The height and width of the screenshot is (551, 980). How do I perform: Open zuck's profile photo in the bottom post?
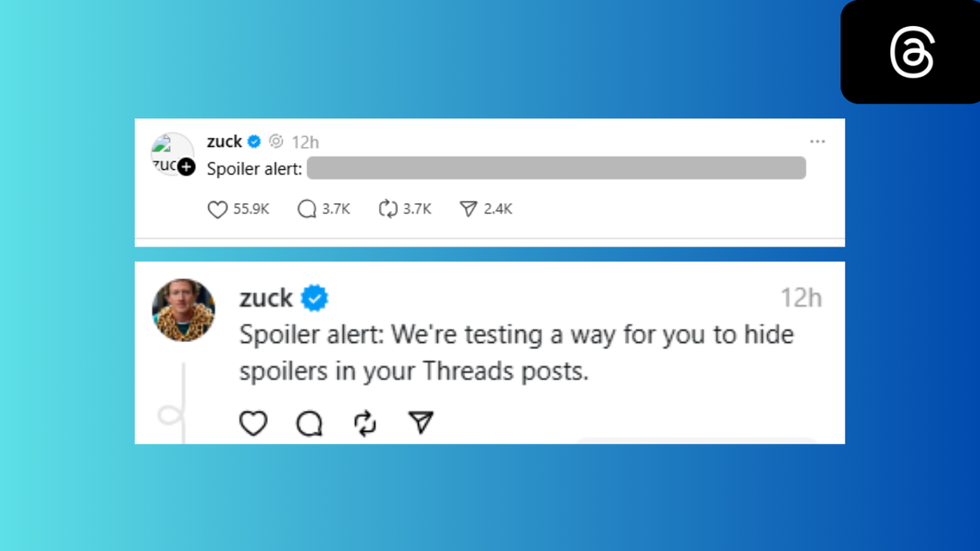(x=184, y=310)
